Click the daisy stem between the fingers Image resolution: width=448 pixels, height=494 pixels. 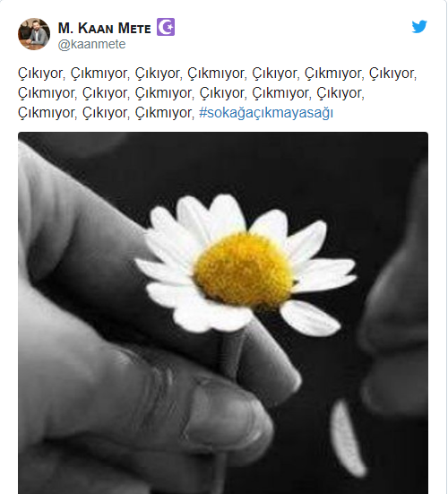tap(231, 354)
